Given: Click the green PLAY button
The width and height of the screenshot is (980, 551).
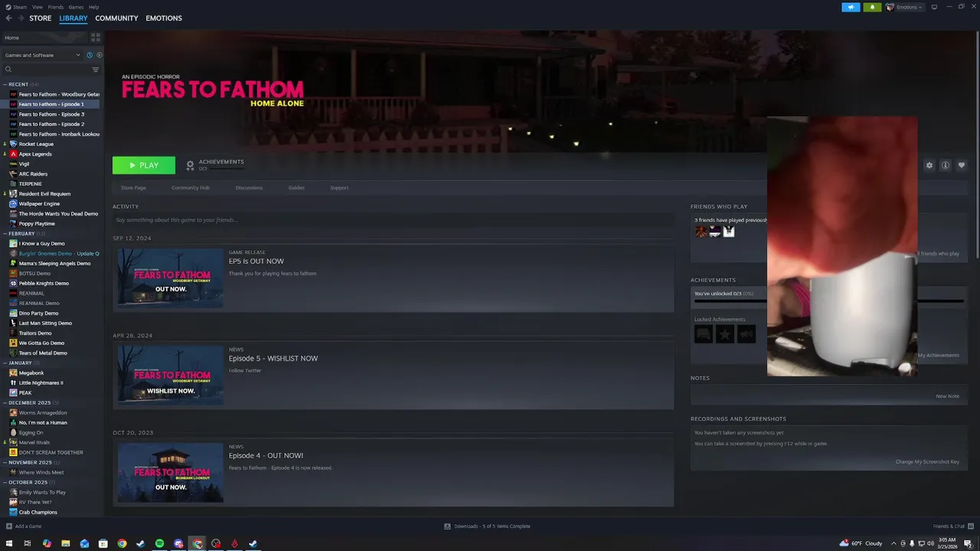Looking at the screenshot, I should click(144, 165).
